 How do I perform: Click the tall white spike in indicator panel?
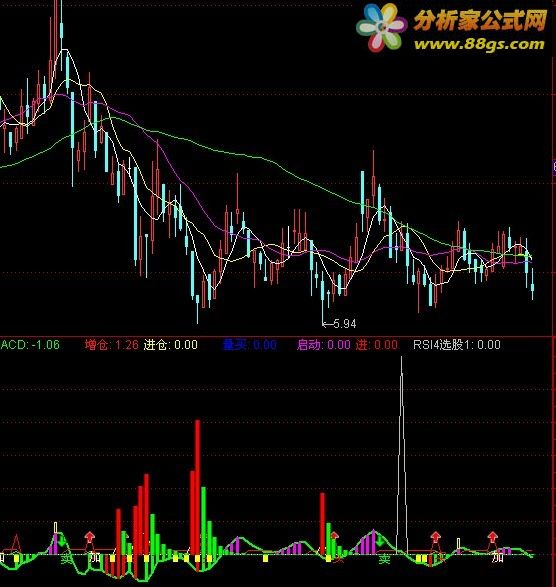click(x=402, y=455)
